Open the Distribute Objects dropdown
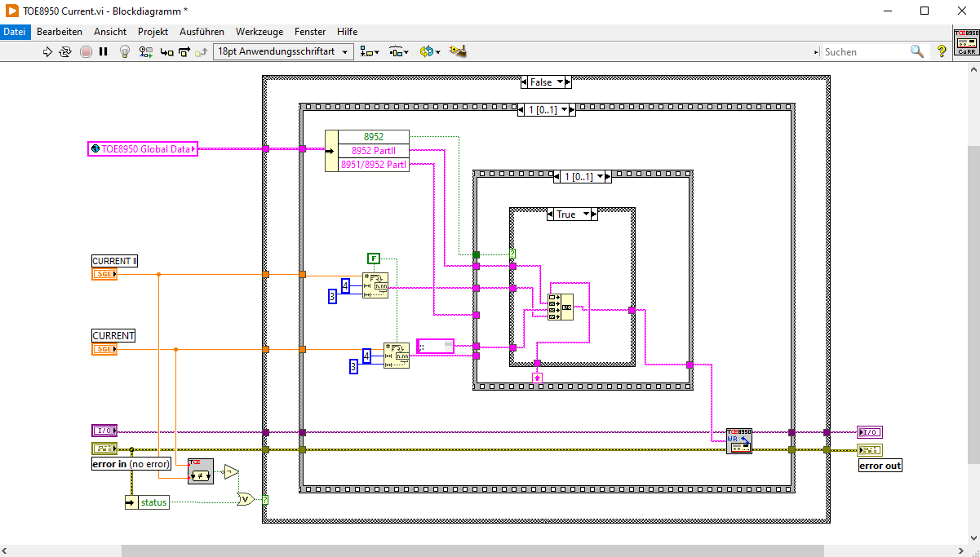The width and height of the screenshot is (980, 557). (x=398, y=51)
